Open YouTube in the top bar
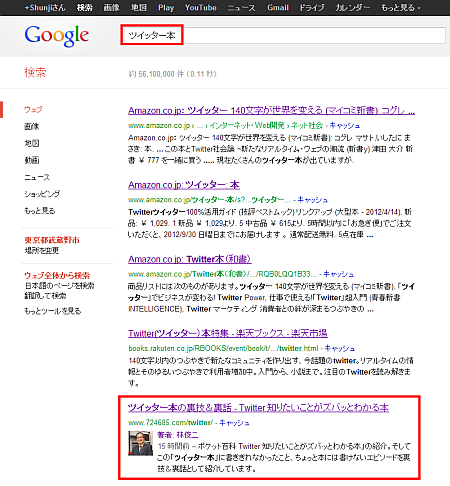450x486 pixels. point(201,8)
